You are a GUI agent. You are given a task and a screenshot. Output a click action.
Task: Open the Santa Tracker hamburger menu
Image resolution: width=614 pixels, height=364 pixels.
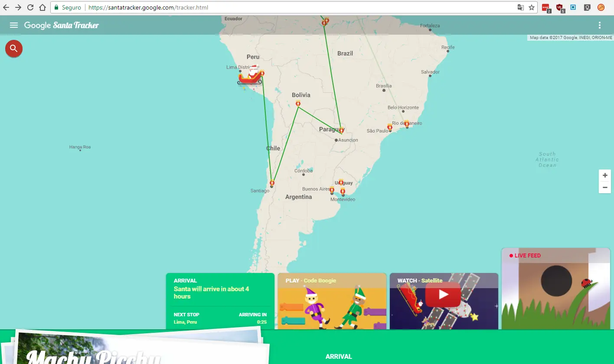pos(13,25)
